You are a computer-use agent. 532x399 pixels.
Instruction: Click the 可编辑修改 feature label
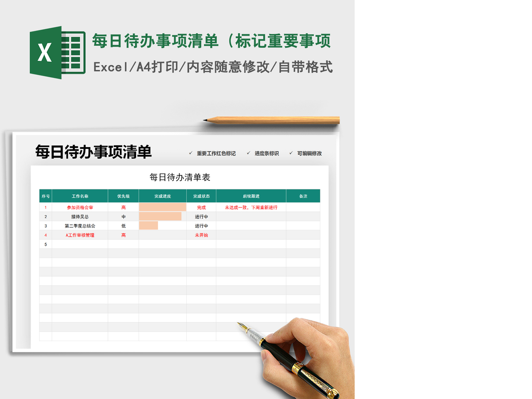[x=309, y=153]
